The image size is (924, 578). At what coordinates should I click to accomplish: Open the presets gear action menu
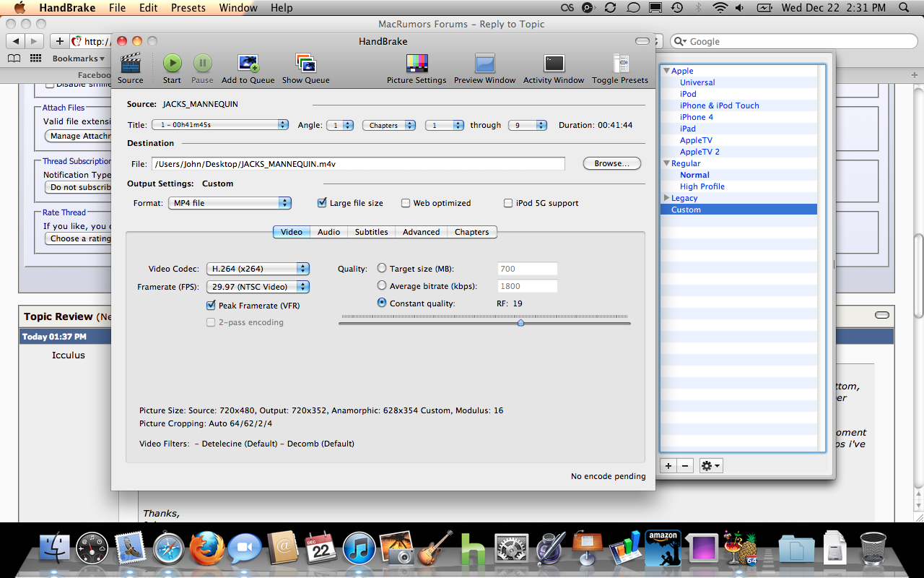[711, 466]
